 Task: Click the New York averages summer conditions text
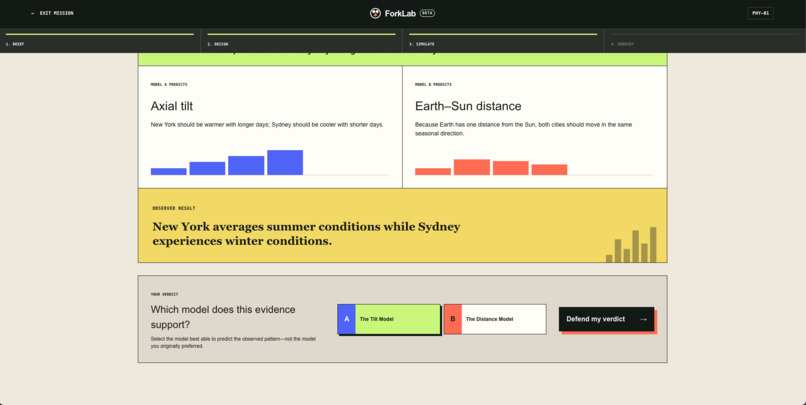coord(306,234)
